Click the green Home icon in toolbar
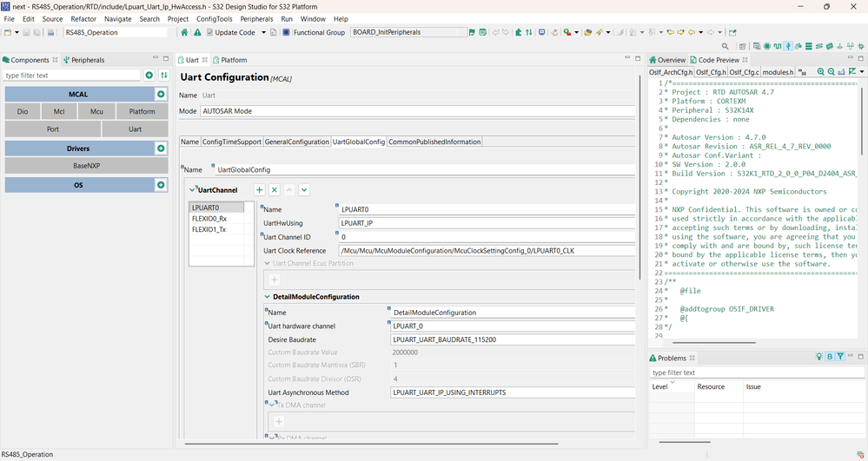 [x=184, y=32]
